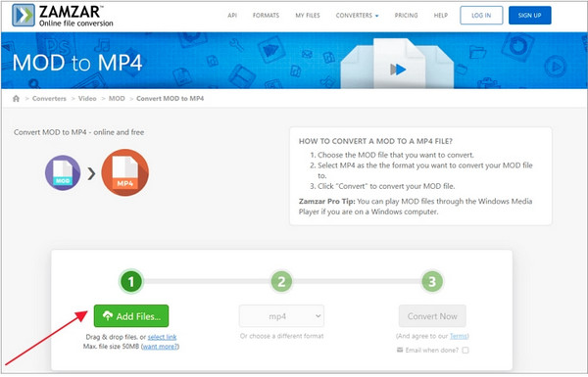588x377 pixels.
Task: Click the Zamzar Online file conversion wordmark
Action: click(x=76, y=16)
